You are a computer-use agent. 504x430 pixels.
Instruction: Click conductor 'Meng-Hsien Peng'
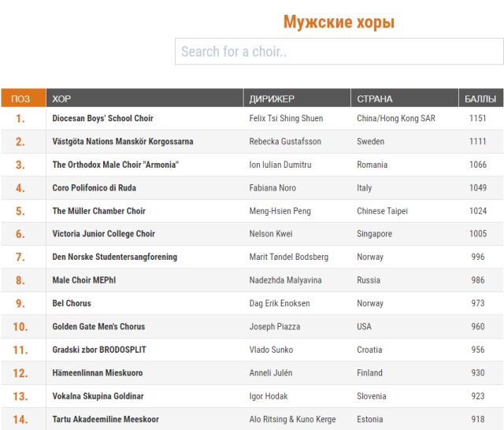pos(280,211)
